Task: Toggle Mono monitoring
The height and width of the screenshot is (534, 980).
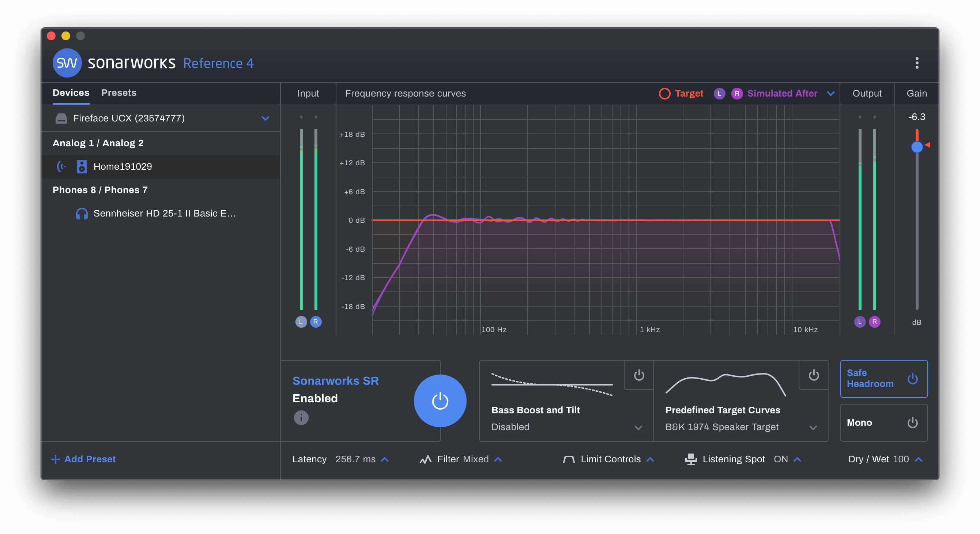Action: pyautogui.click(x=912, y=422)
